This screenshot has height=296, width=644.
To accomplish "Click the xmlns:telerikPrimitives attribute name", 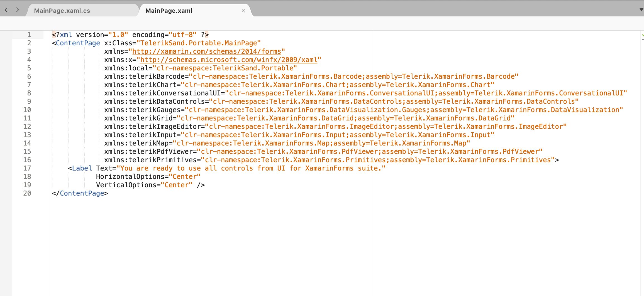I will pos(150,160).
